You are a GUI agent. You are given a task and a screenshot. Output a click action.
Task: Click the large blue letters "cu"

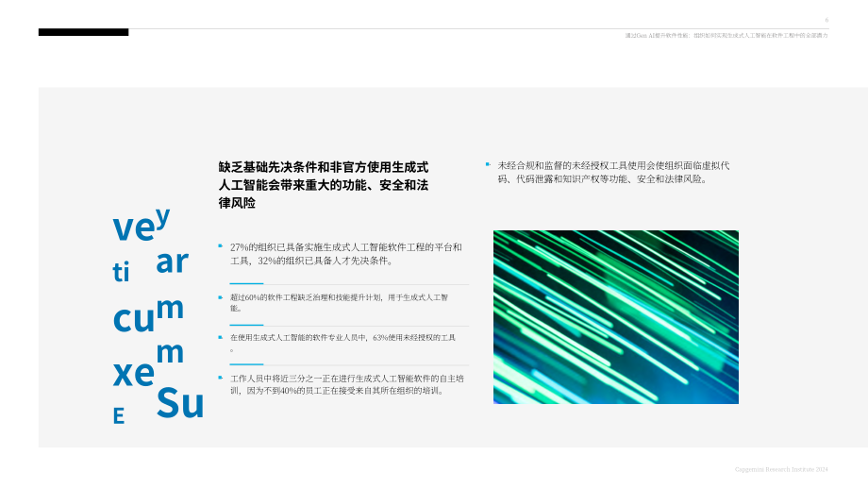[133, 319]
